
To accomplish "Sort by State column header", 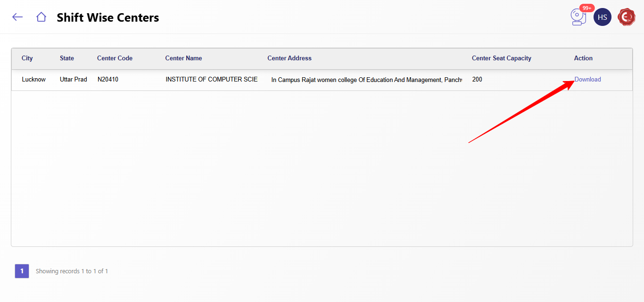I will point(67,58).
